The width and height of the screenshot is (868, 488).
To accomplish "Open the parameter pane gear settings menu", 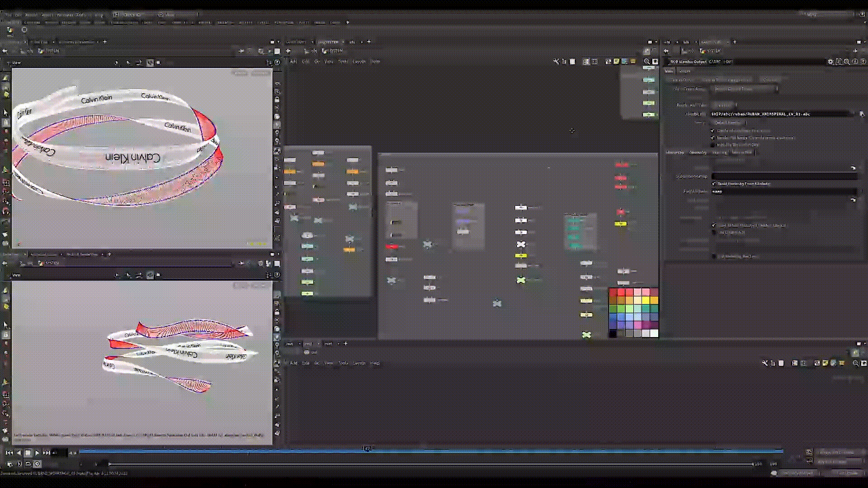I will tap(830, 61).
